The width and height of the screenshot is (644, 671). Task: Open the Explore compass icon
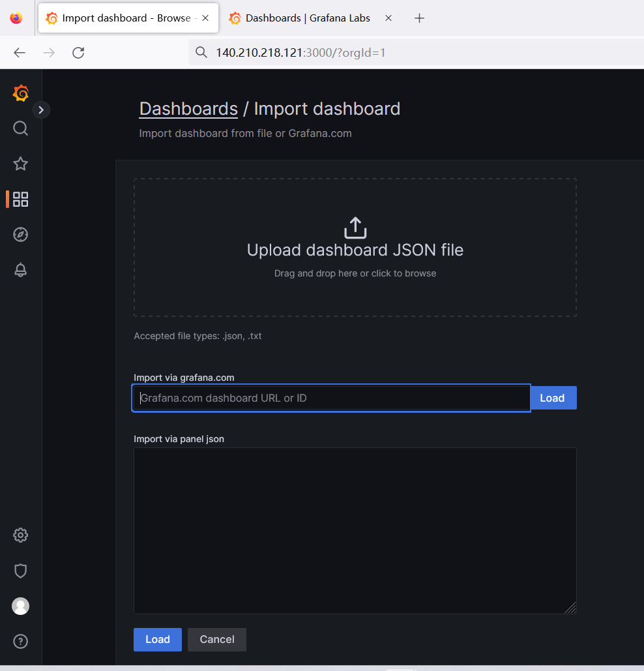click(x=20, y=235)
